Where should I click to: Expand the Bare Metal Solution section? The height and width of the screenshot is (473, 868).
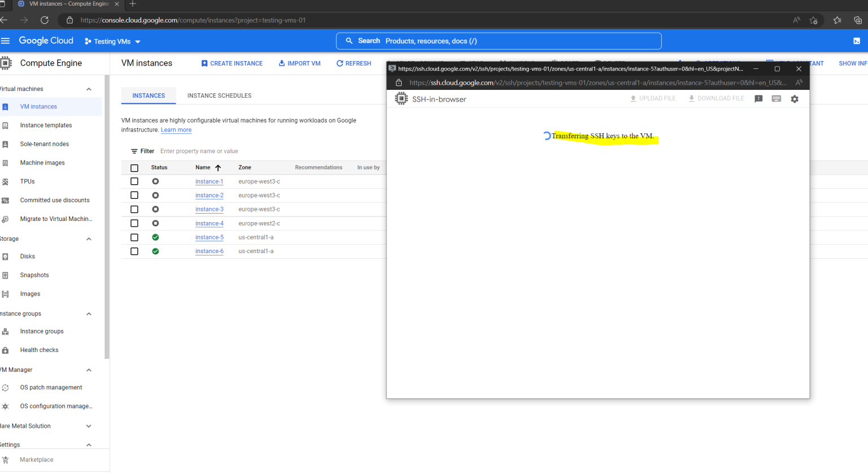[88, 426]
